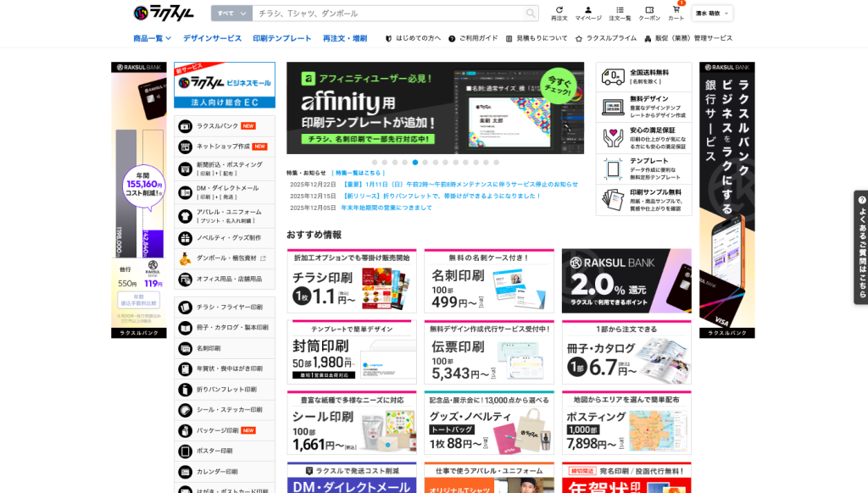This screenshot has width=868, height=493.
Task: Click the 再注文 reorder icon in header
Action: coord(559,13)
